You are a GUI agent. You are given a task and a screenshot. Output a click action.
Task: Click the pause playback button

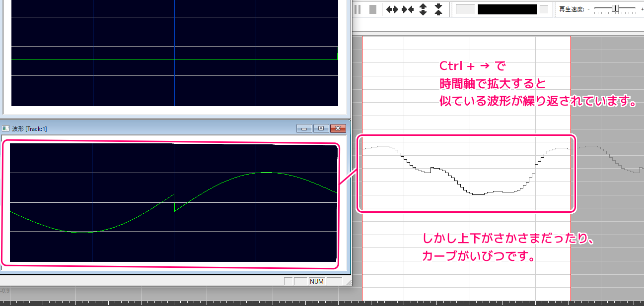pos(357,9)
